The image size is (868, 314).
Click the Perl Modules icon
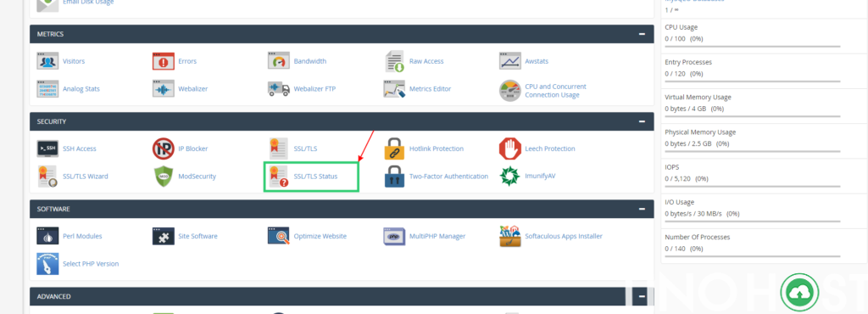click(47, 236)
